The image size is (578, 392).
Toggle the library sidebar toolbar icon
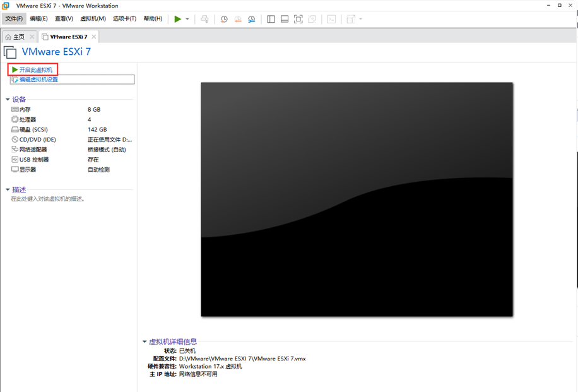pos(271,19)
